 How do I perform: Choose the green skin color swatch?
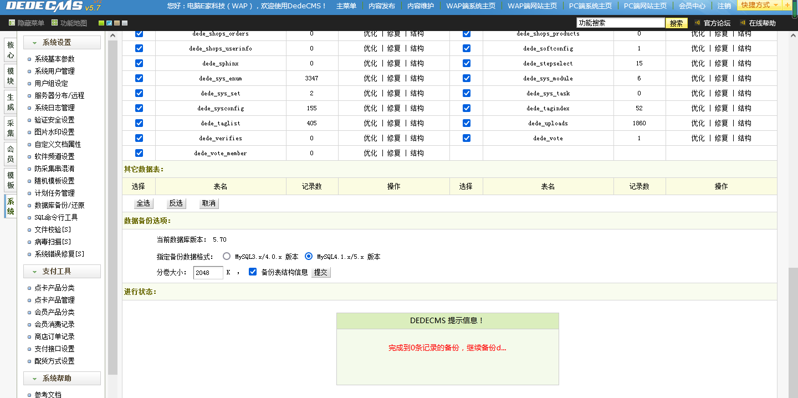click(101, 23)
